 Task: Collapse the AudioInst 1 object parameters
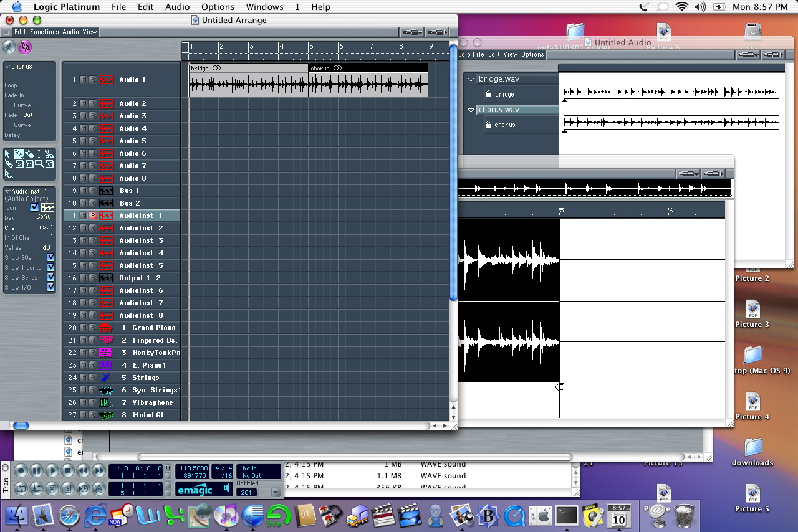(7, 191)
